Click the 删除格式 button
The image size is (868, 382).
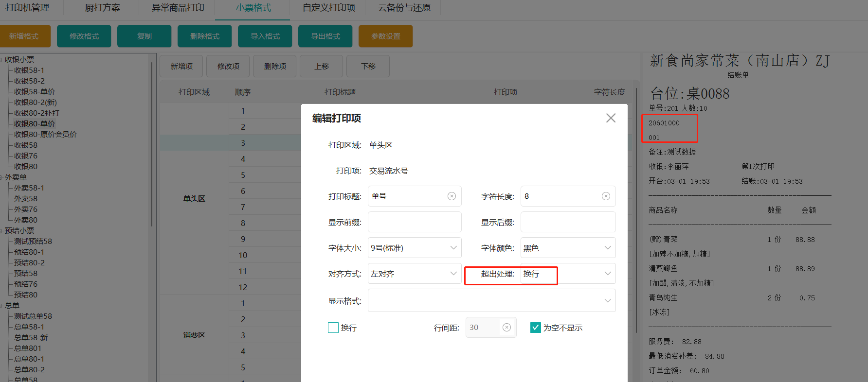[205, 36]
